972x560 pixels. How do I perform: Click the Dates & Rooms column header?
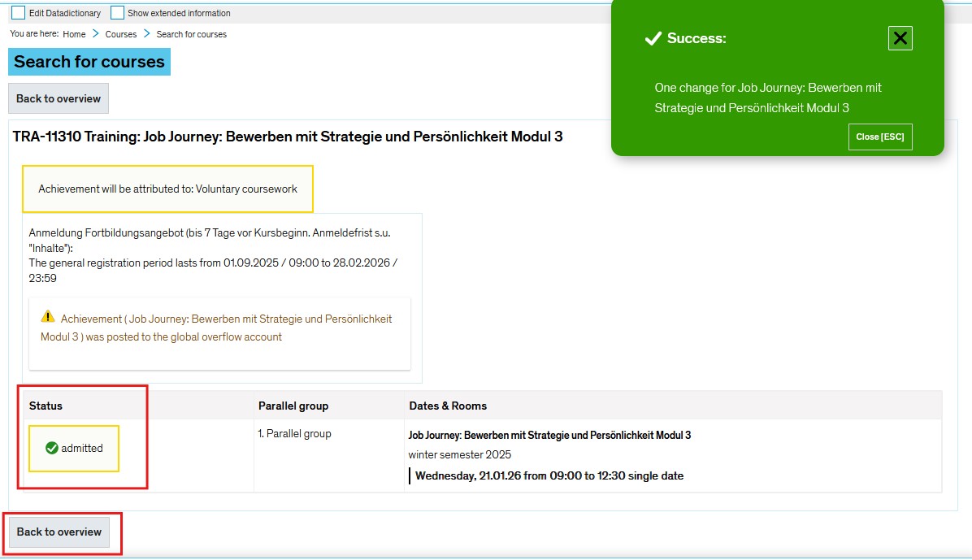click(x=447, y=406)
